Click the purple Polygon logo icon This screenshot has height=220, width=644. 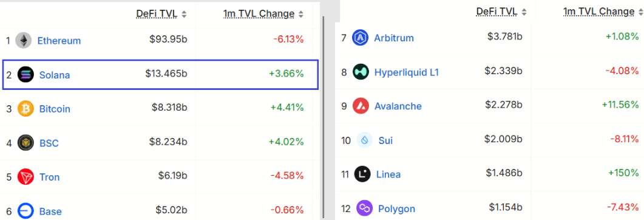[364, 208]
